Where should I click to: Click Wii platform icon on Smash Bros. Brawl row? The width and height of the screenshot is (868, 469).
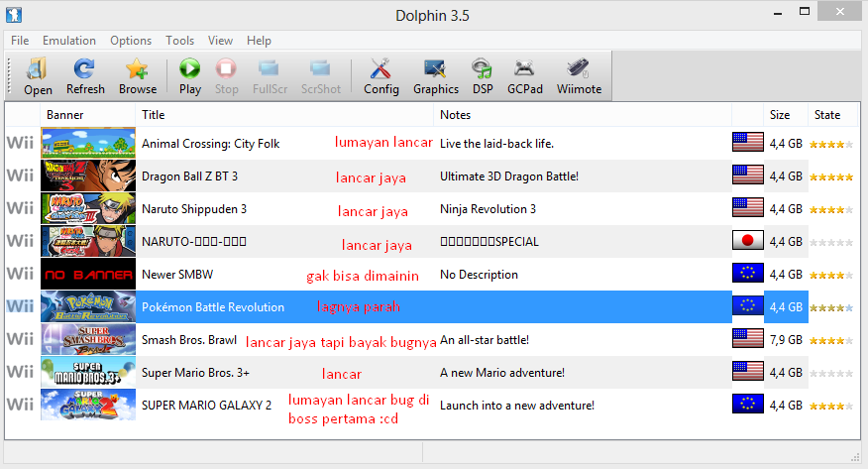coord(21,339)
